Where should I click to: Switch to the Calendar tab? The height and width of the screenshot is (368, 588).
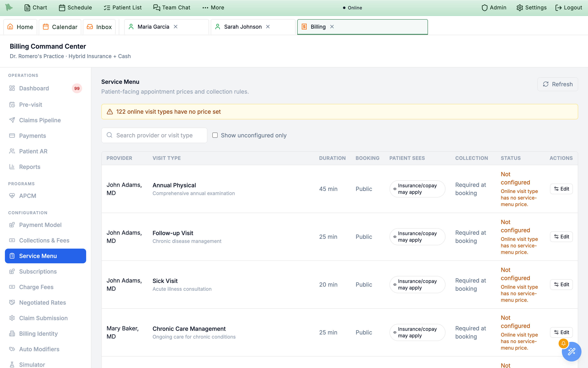60,27
